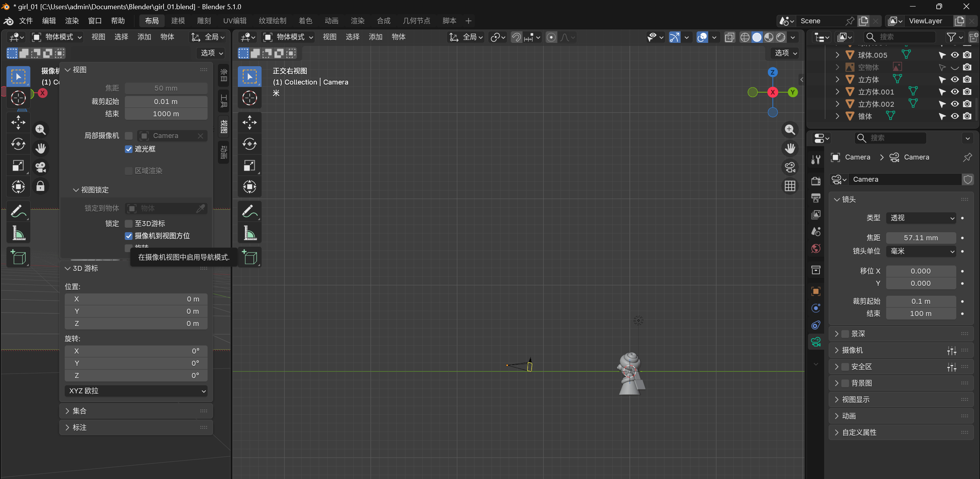Hide 立方体.001 with eye icon
The width and height of the screenshot is (980, 479).
(x=955, y=92)
